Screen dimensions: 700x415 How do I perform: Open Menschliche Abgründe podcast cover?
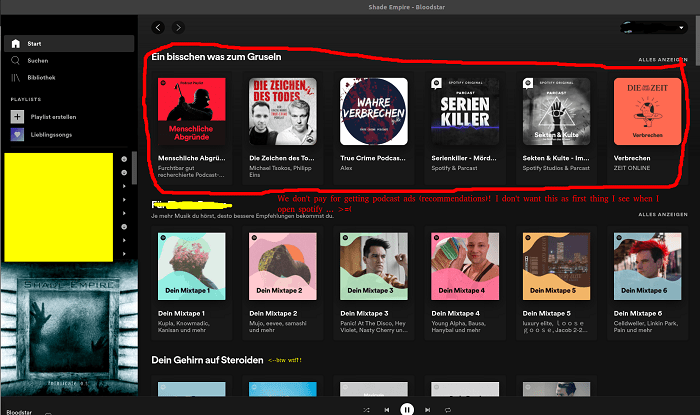(x=192, y=112)
